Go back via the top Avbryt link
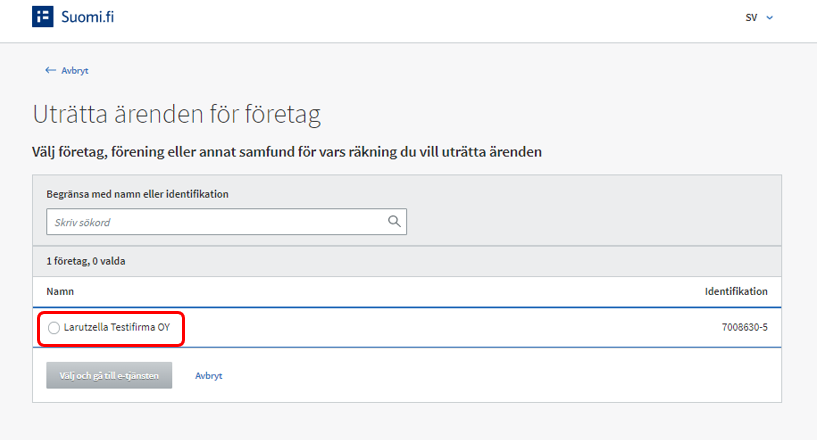 point(75,71)
